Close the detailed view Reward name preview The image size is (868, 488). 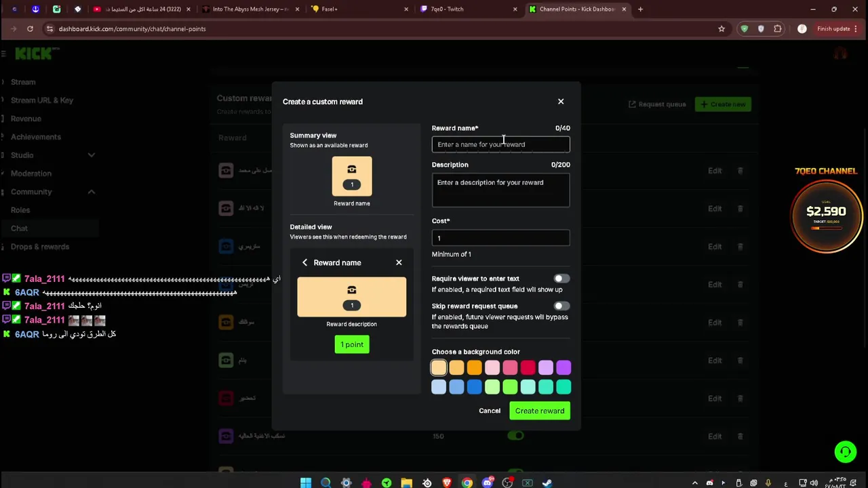tap(399, 262)
